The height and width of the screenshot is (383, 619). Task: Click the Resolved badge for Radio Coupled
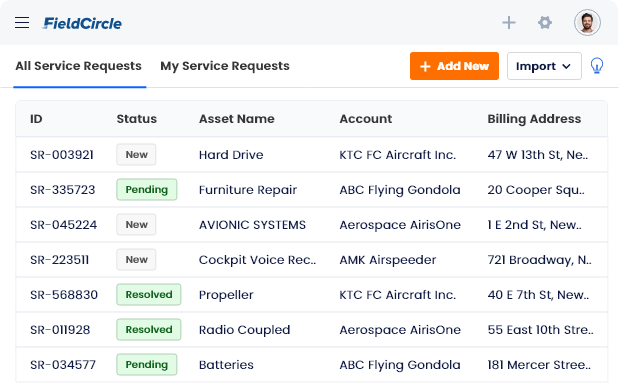coord(149,329)
